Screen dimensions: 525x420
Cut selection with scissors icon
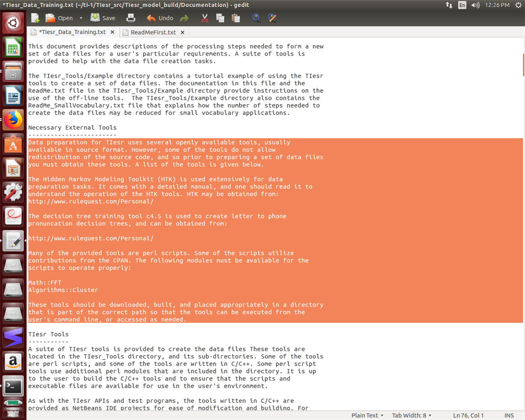point(205,18)
